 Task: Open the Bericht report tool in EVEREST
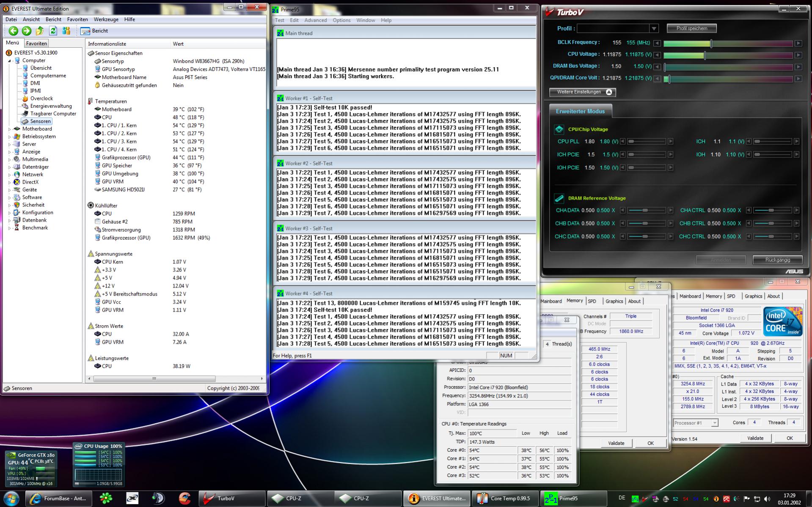[x=95, y=31]
